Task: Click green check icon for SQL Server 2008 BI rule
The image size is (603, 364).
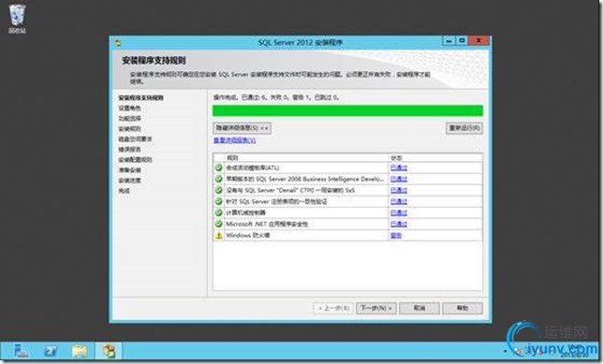Action: click(218, 179)
